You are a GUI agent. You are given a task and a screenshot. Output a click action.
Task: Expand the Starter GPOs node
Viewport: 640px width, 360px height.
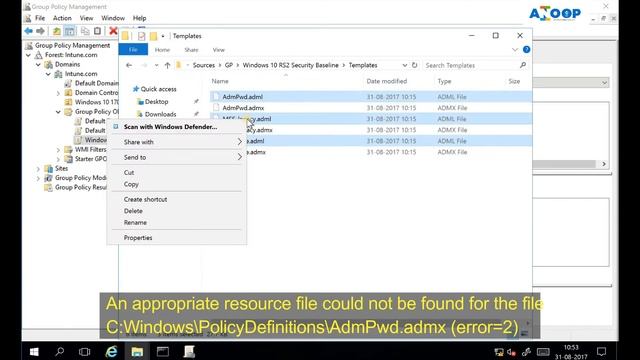tap(58, 159)
